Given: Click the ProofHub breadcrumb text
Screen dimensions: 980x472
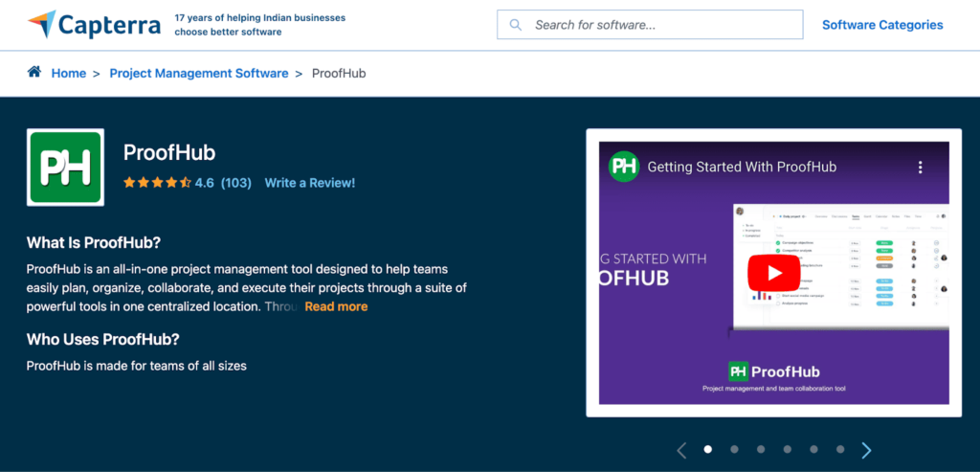Looking at the screenshot, I should tap(339, 73).
